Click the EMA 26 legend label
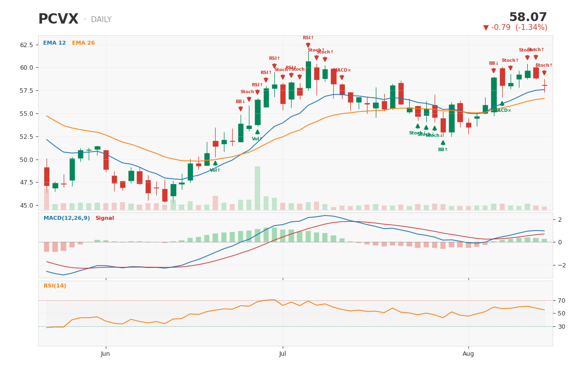 (x=83, y=43)
